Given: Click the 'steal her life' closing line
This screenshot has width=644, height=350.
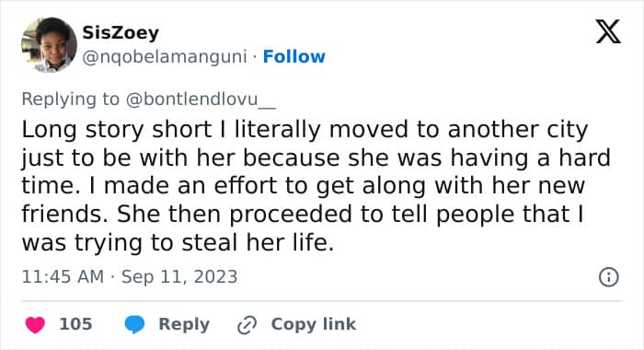Looking at the screenshot, I should point(178,242).
